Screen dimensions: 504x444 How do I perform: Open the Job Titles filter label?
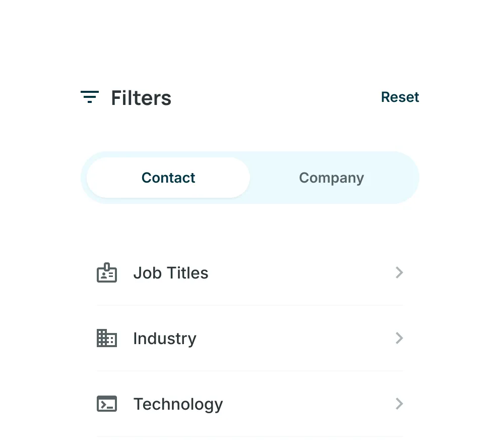click(x=171, y=273)
